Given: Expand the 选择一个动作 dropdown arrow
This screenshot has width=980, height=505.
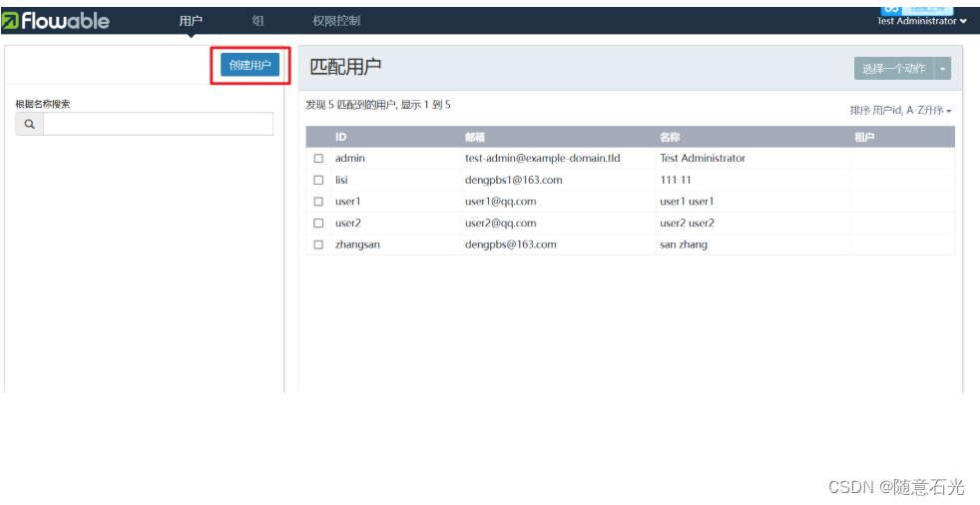Looking at the screenshot, I should pyautogui.click(x=942, y=68).
